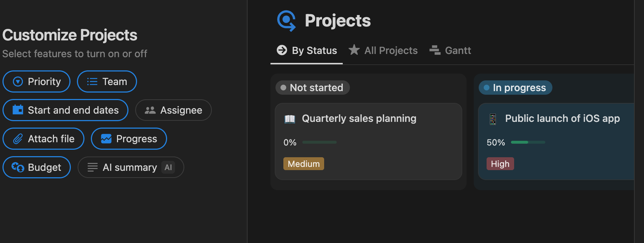Click the star icon beside All Projects
This screenshot has width=644, height=243.
coord(354,50)
